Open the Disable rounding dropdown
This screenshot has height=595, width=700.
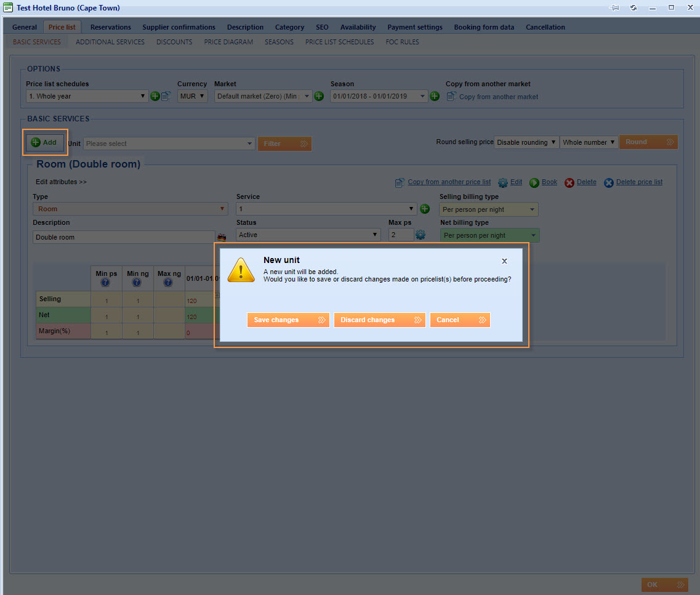click(526, 142)
